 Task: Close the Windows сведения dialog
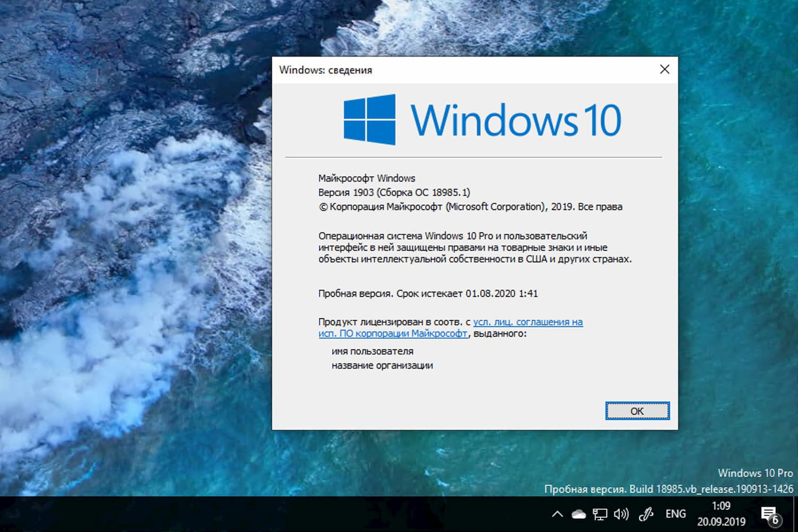pos(664,69)
